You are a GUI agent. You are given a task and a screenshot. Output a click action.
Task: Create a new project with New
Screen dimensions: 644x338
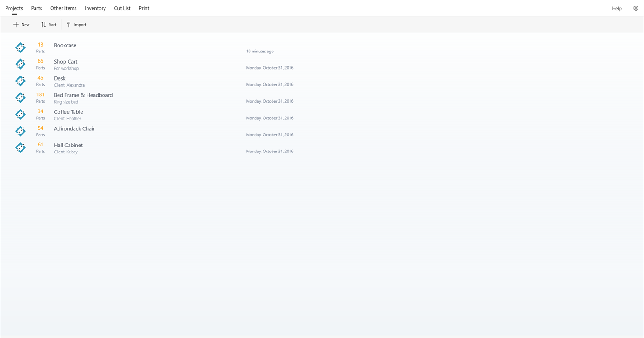point(21,24)
